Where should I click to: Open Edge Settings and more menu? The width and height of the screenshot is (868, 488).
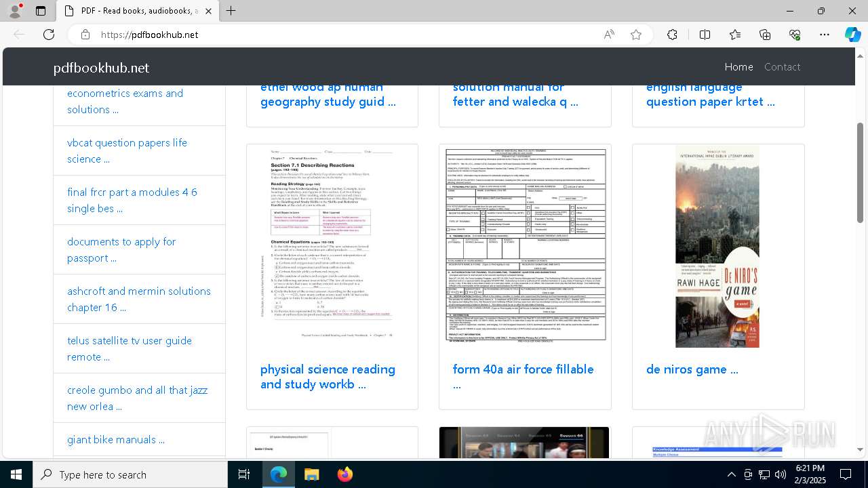825,35
